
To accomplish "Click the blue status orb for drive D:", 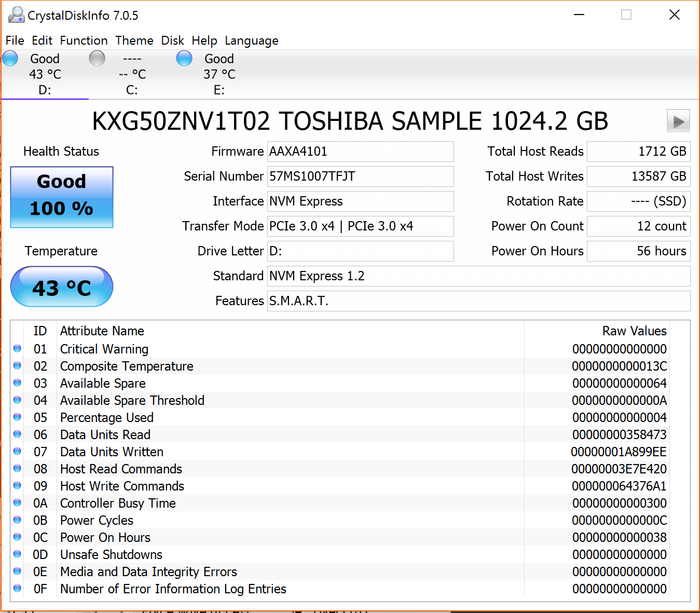I will [10, 59].
